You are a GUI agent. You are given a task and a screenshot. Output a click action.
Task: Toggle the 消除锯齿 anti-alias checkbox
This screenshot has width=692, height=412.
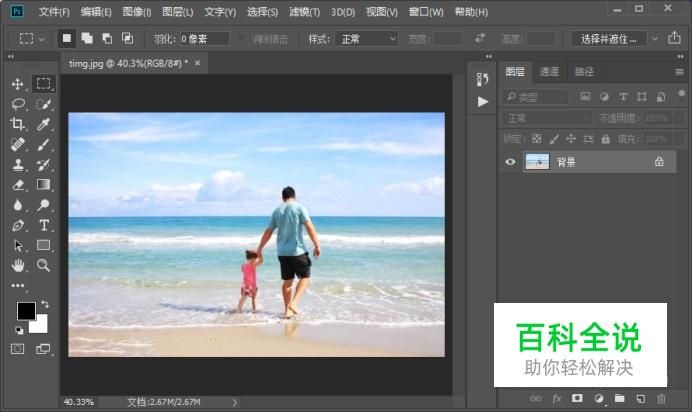point(241,39)
